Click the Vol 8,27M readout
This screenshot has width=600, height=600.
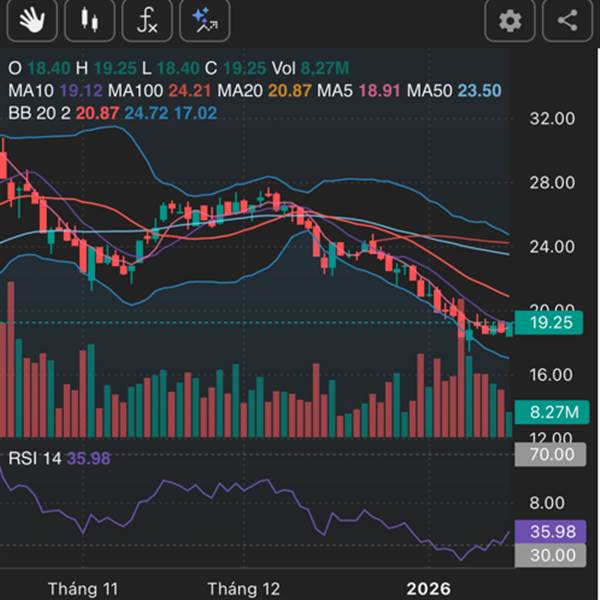point(310,68)
